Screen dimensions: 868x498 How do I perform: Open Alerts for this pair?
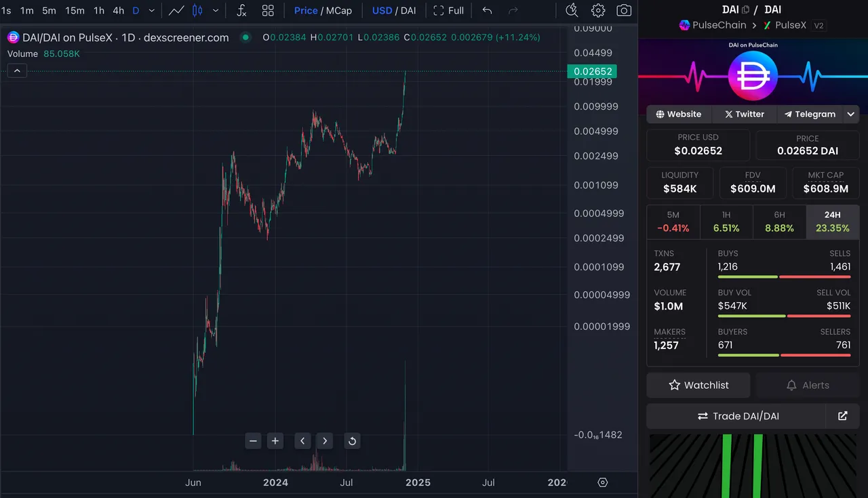tap(807, 385)
